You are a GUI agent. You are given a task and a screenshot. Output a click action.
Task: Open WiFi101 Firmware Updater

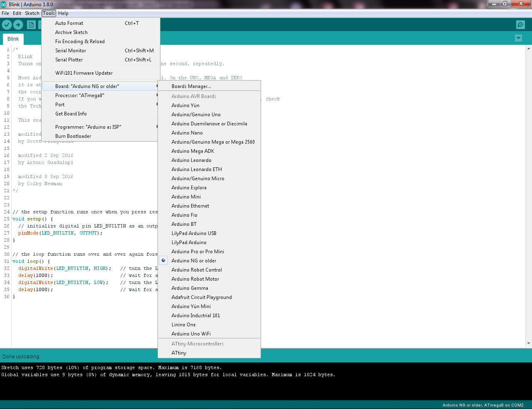(x=101, y=73)
